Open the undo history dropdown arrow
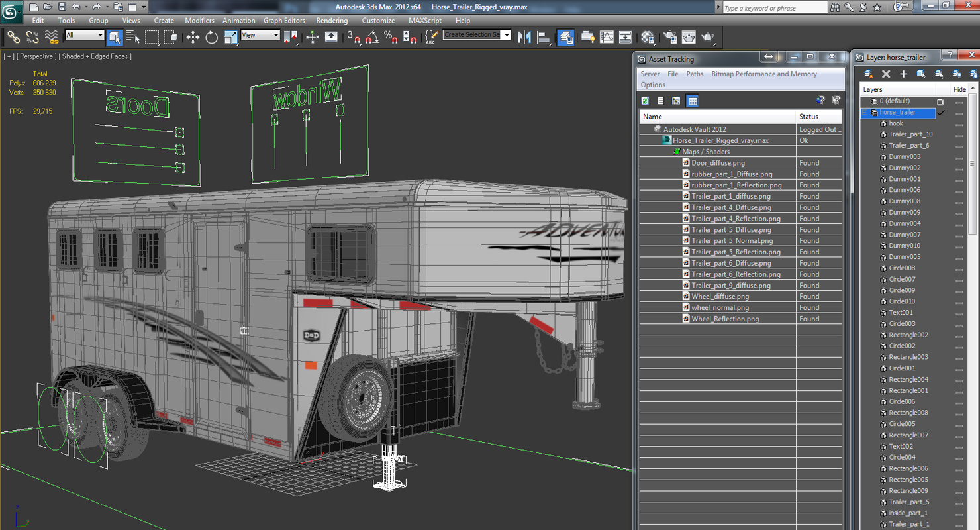Screen dimensions: 980x530 (x=85, y=7)
